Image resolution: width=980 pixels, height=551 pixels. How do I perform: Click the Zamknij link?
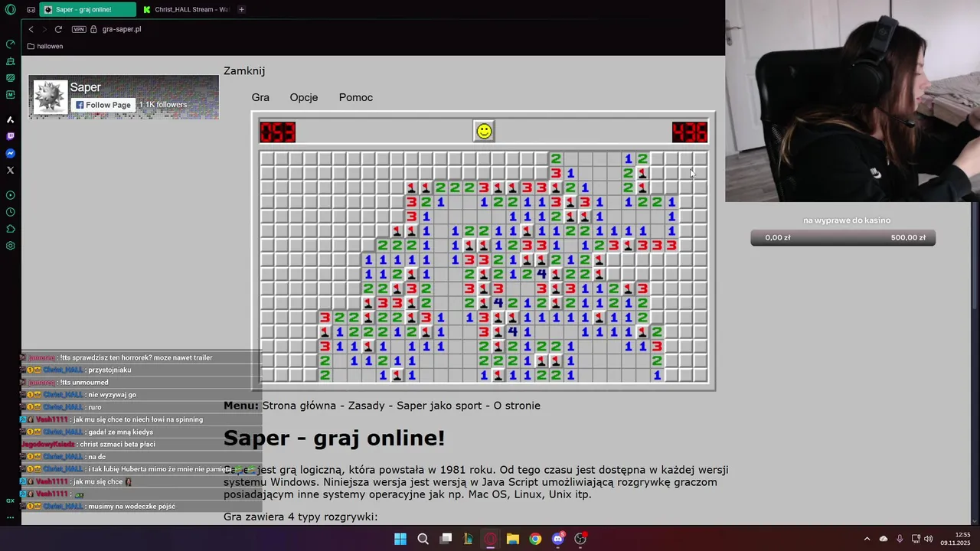click(244, 70)
